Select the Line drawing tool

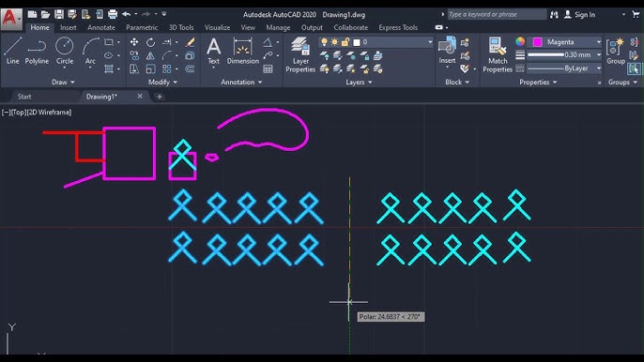[x=12, y=51]
